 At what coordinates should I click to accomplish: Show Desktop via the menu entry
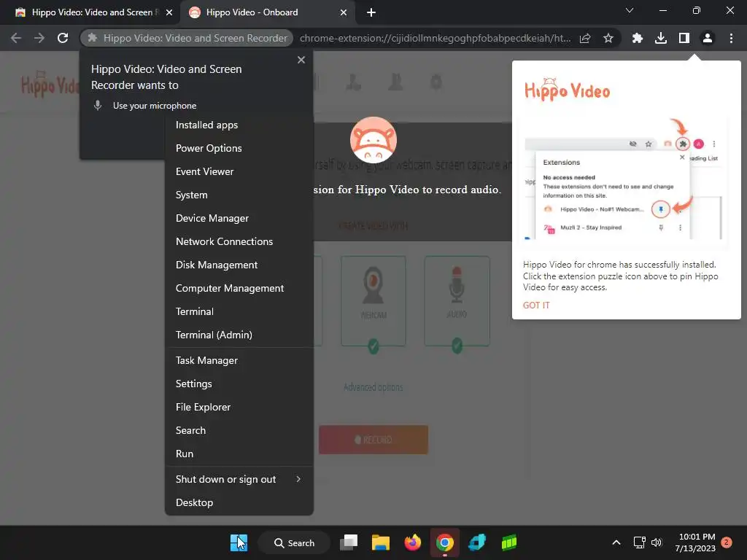tap(239, 503)
